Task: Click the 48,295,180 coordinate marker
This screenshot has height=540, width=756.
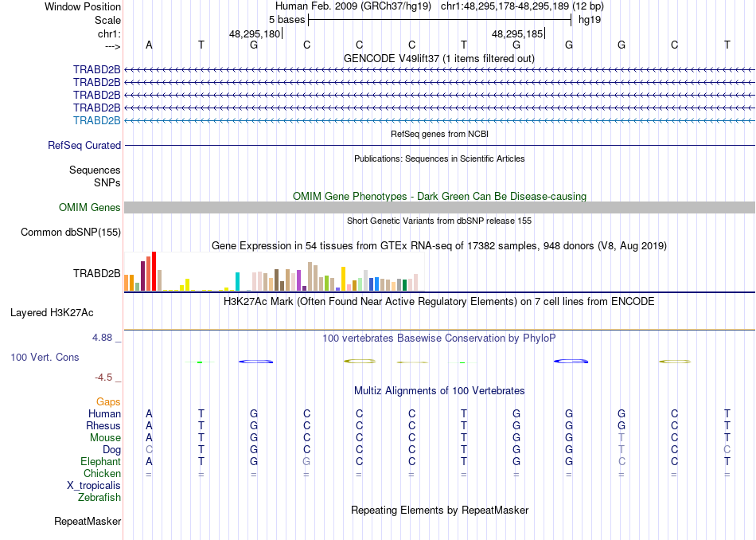Action: (x=255, y=33)
